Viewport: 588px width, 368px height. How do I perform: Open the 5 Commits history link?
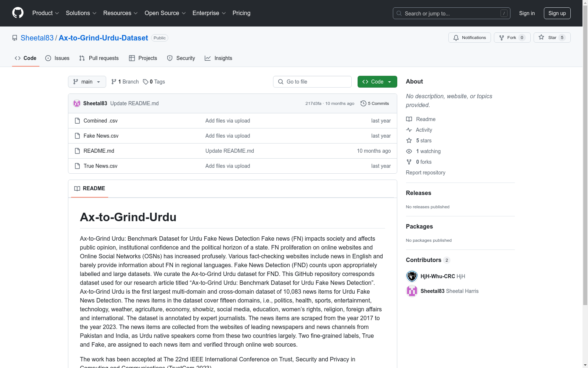tap(374, 103)
